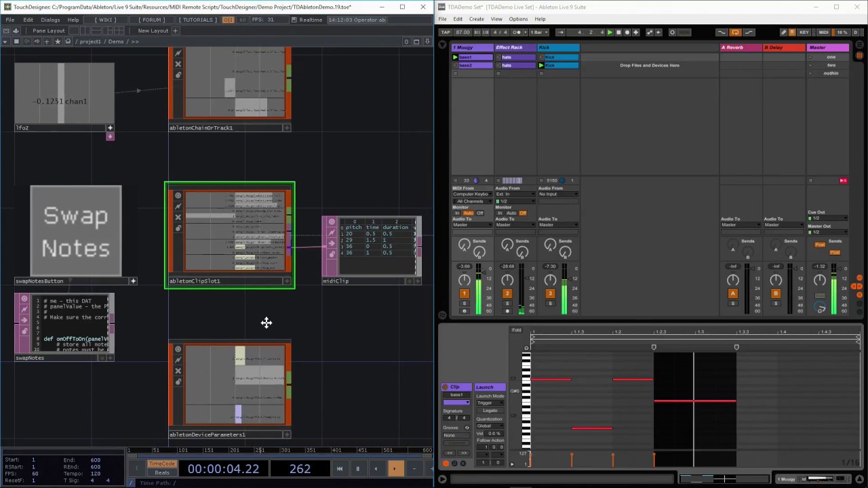This screenshot has width=868, height=488.
Task: Click the Fold button in MIDI editor
Action: point(517,330)
